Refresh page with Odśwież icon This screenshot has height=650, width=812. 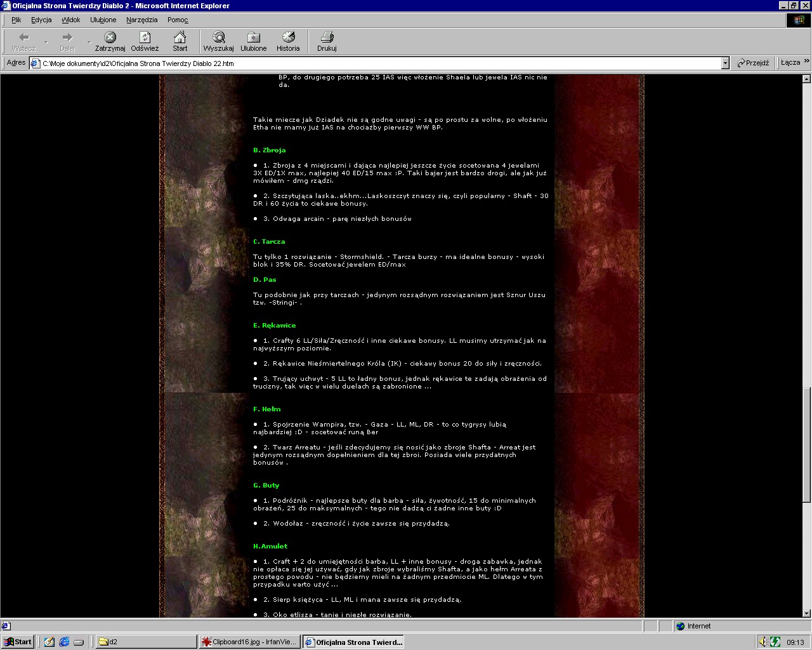145,37
